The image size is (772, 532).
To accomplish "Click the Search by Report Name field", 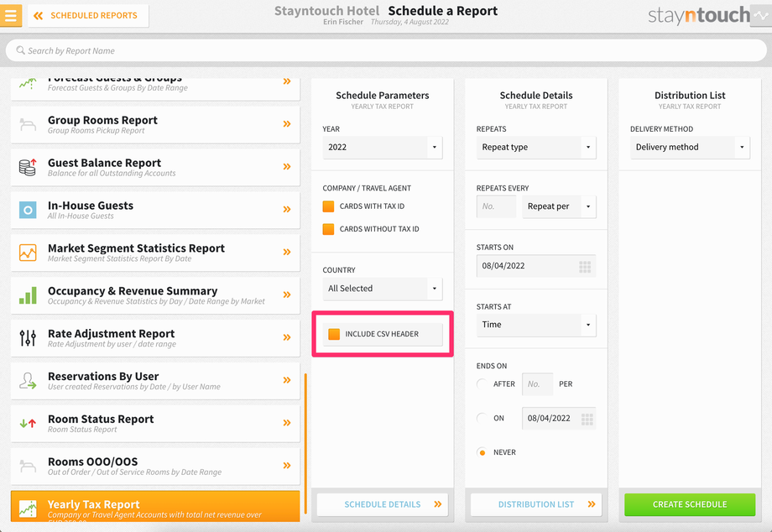I will pyautogui.click(x=386, y=50).
